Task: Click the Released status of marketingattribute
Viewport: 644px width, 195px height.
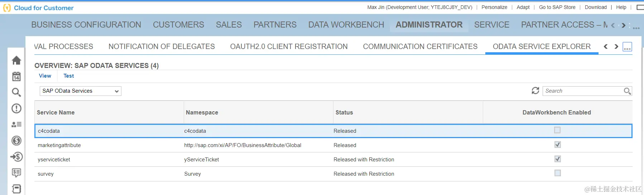Action: 345,145
